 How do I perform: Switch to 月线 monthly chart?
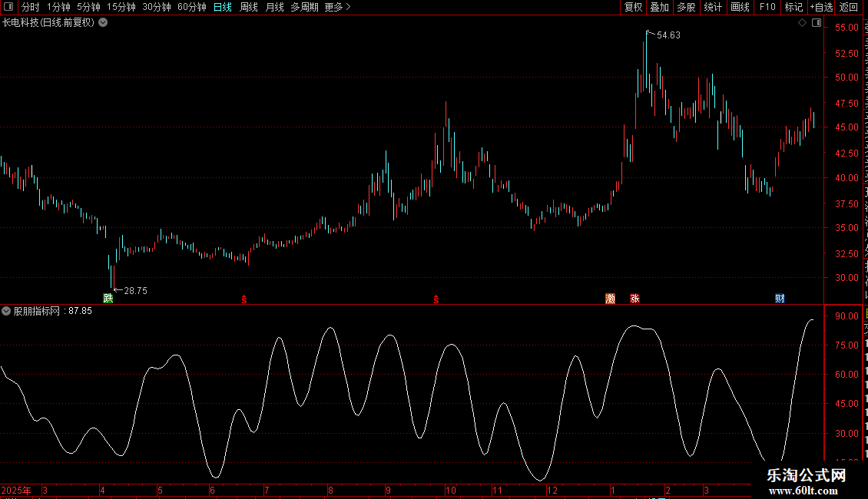tap(274, 7)
